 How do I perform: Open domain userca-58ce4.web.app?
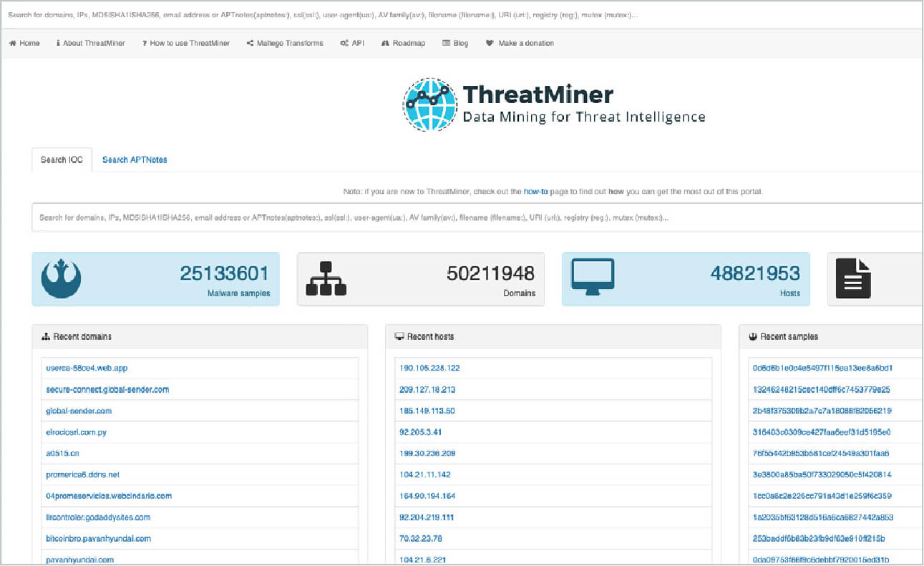tap(87, 368)
